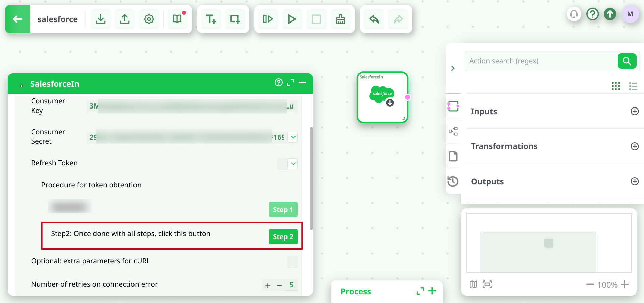The width and height of the screenshot is (644, 303).
Task: Select the add text tool
Action: pos(211,19)
